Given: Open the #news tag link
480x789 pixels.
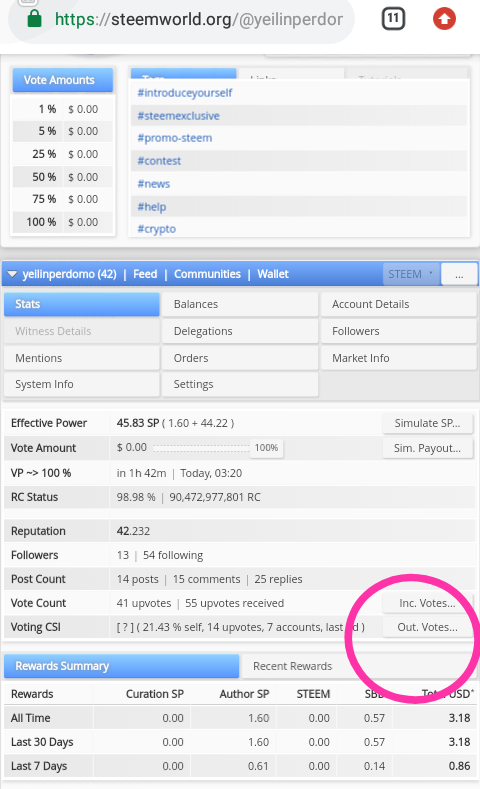Looking at the screenshot, I should [153, 184].
